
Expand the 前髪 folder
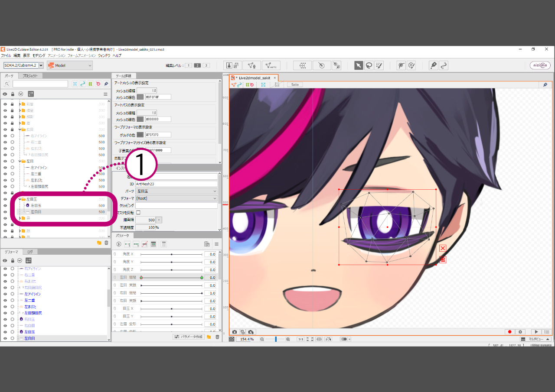coord(20,104)
